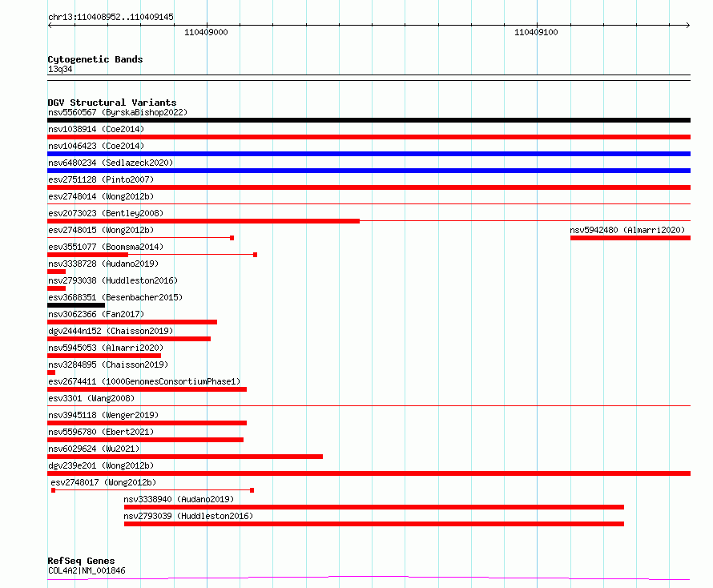Viewport: 713px width, 588px height.
Task: Click the red bar under nsv3062366
Action: coord(132,322)
